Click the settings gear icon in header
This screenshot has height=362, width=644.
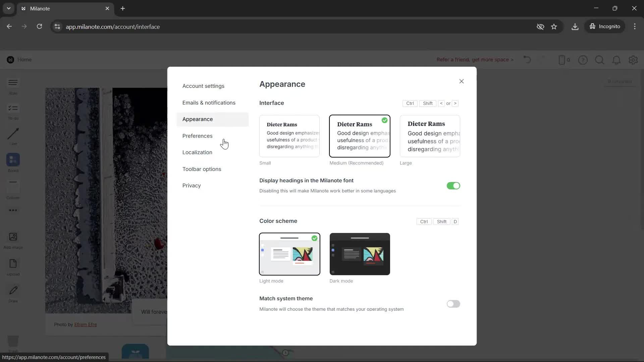click(633, 60)
